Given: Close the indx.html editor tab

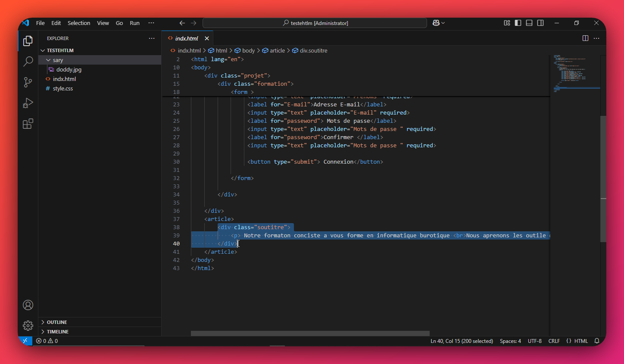Looking at the screenshot, I should click(x=207, y=38).
